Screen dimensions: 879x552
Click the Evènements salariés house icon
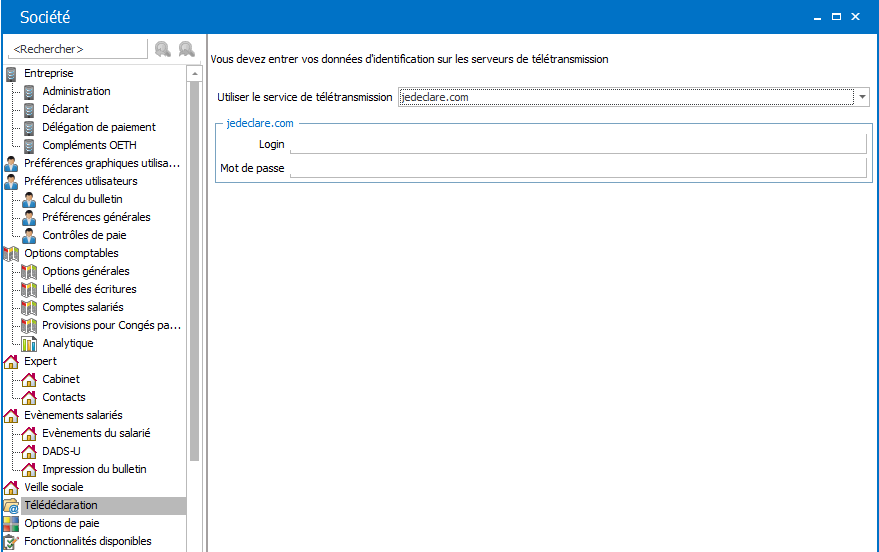click(11, 415)
